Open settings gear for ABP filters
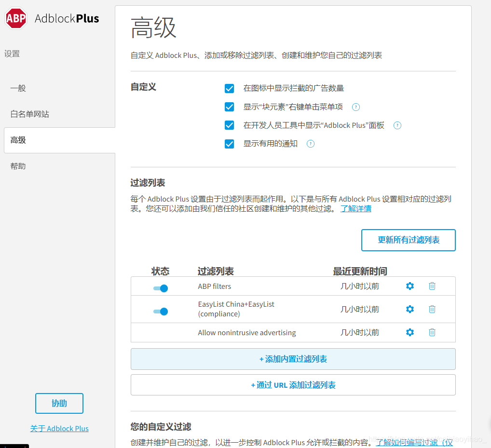491x448 pixels. point(409,286)
